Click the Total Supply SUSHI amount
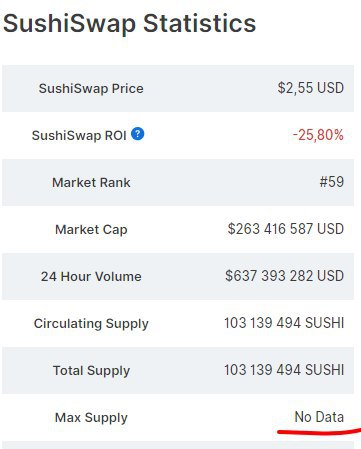Image resolution: width=361 pixels, height=449 pixels. coord(284,370)
